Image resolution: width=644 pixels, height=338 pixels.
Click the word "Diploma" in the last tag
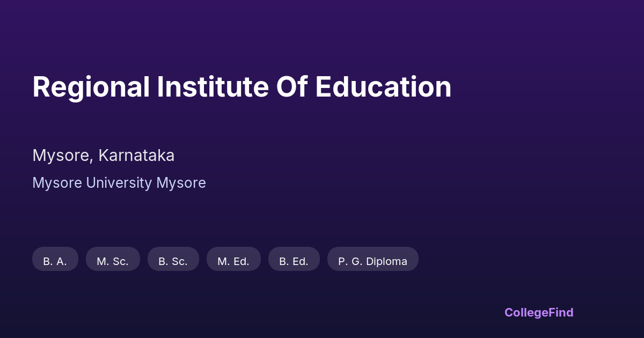coord(386,261)
